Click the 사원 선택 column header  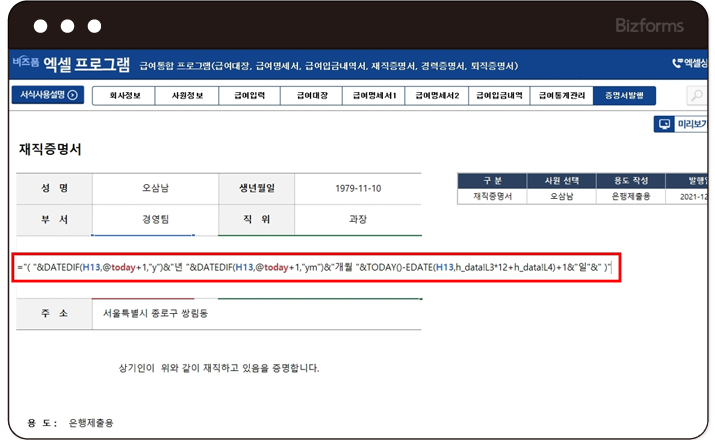562,181
